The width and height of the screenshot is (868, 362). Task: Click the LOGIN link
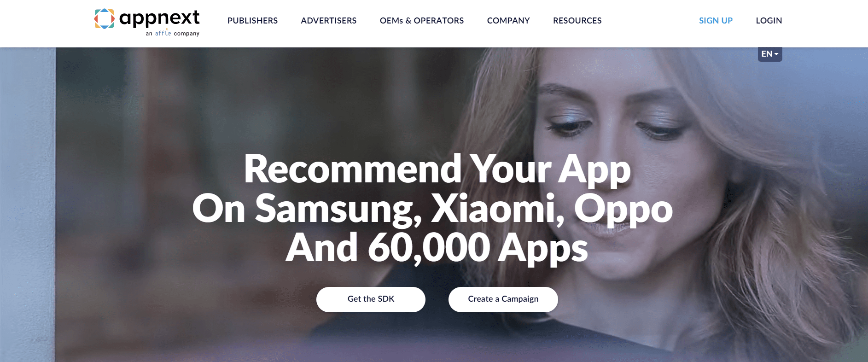[x=769, y=21]
